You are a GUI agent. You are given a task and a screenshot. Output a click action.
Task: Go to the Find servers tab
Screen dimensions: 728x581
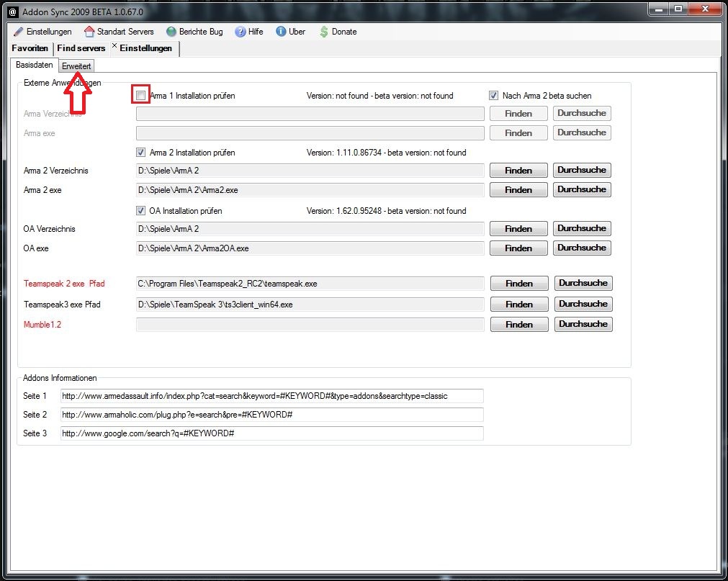81,48
